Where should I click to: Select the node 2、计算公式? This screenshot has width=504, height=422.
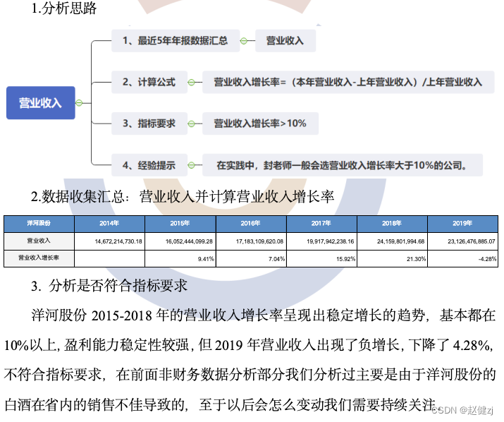click(x=149, y=82)
